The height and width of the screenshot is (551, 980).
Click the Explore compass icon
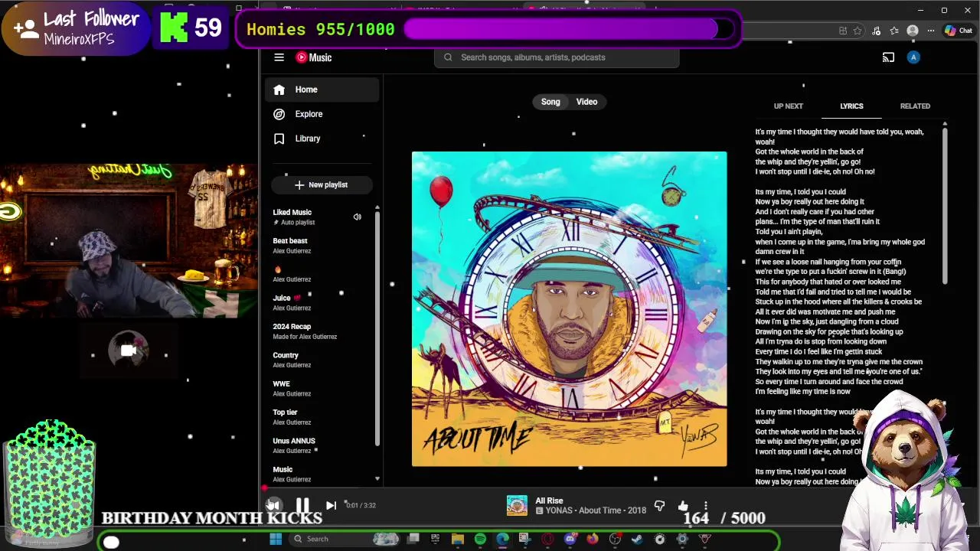click(x=279, y=114)
